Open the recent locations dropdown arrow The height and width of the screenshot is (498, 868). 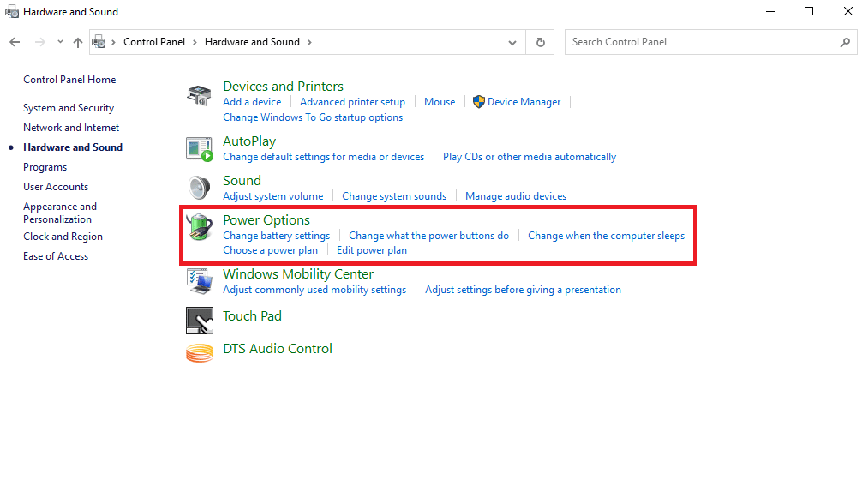pos(60,42)
